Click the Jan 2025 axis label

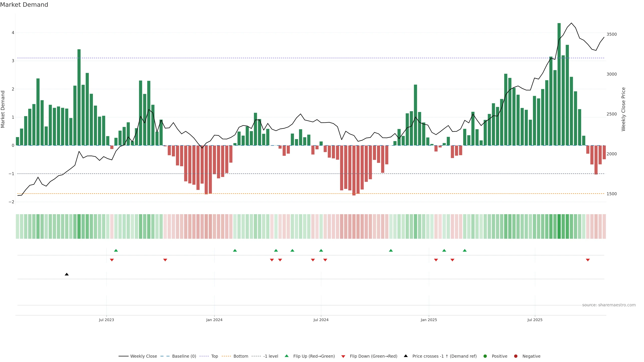coord(429,320)
